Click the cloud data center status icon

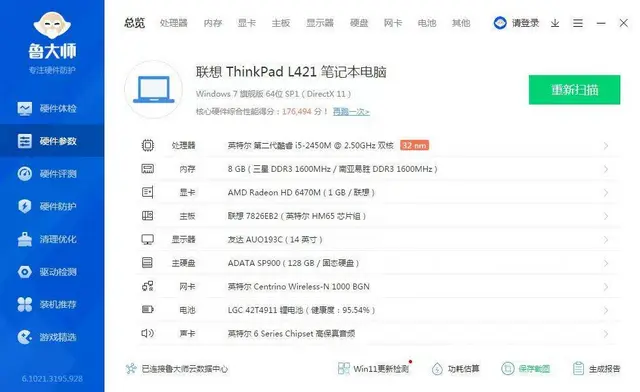131,369
